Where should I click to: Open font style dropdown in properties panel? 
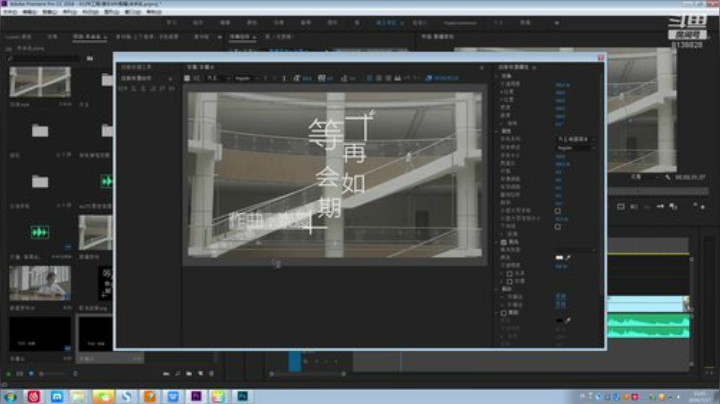(576, 148)
